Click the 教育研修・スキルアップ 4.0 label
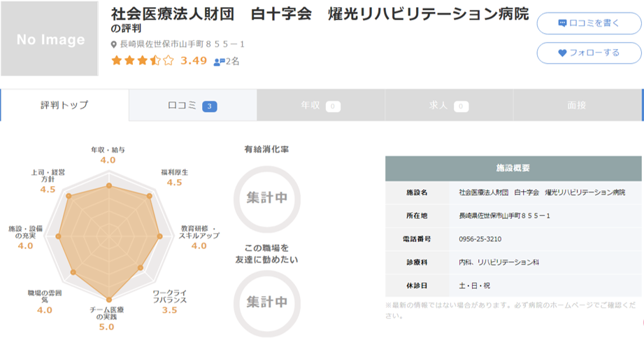 coord(199,237)
